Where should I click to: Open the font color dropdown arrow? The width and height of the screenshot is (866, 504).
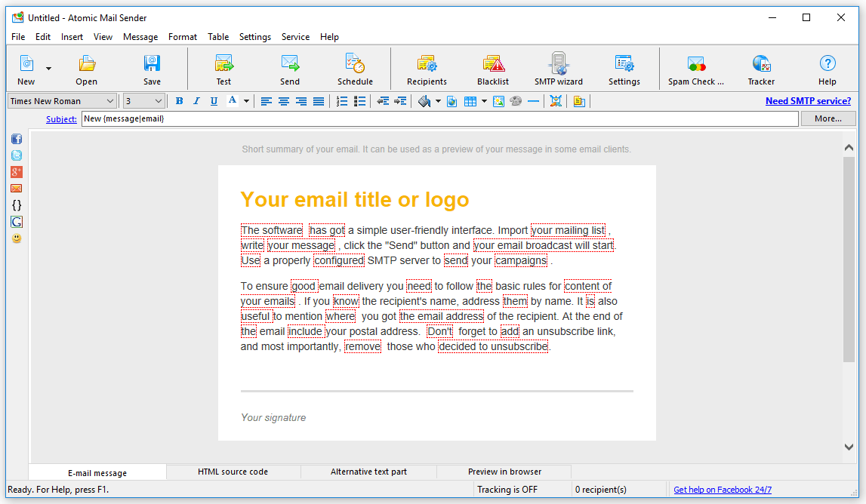246,101
